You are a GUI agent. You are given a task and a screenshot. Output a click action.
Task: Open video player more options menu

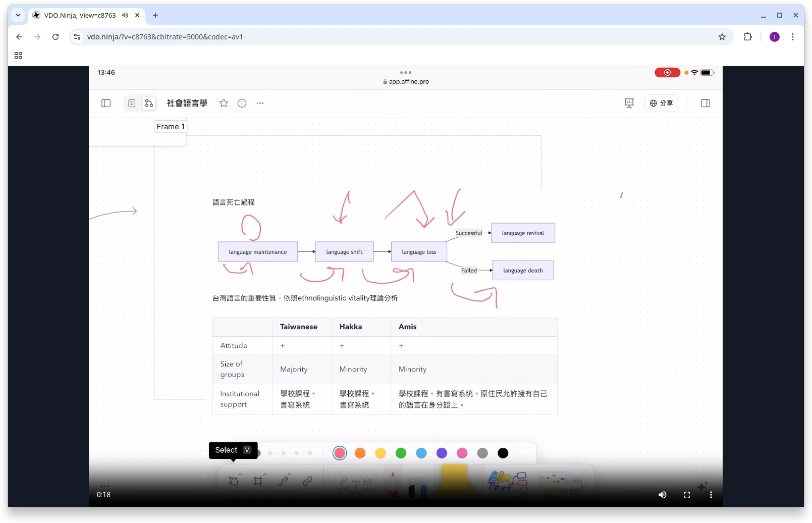(711, 495)
